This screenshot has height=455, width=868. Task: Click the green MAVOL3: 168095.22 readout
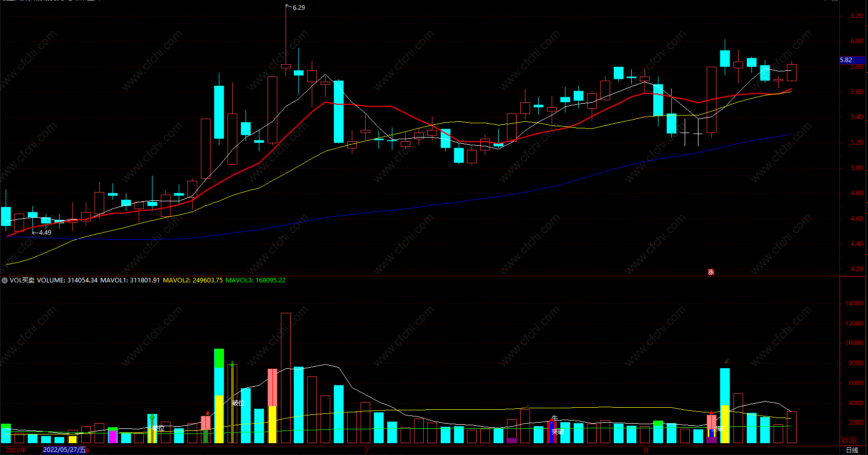pos(255,280)
